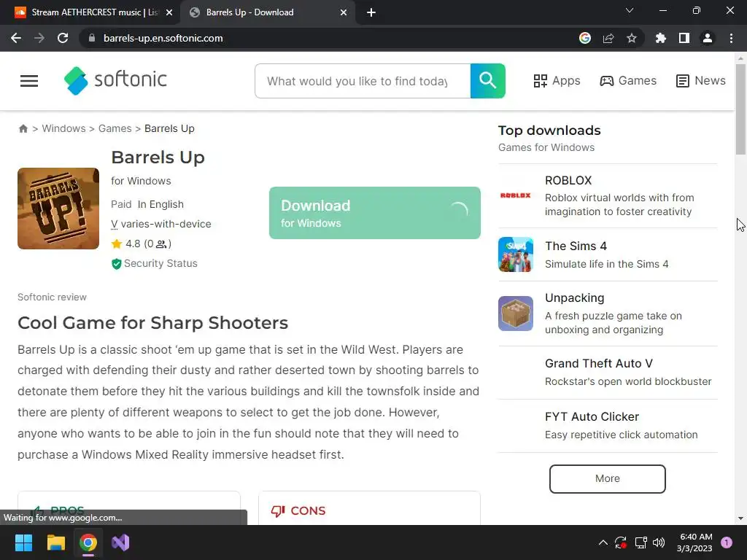
Task: Open the FYT Auto Clicker entry
Action: coord(608,426)
